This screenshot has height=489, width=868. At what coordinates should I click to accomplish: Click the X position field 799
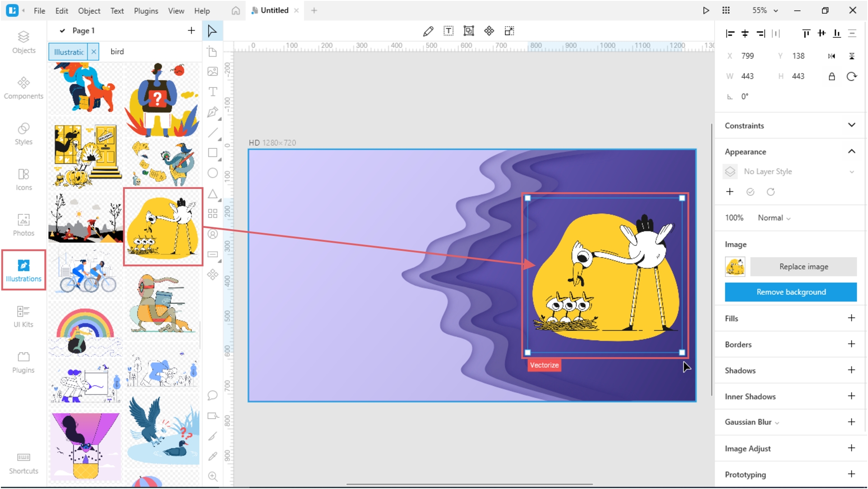(x=747, y=56)
